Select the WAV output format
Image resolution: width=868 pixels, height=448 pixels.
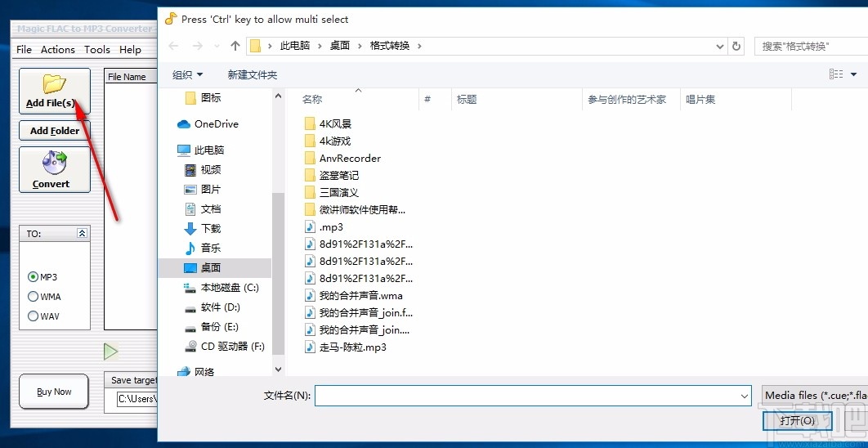point(43,316)
